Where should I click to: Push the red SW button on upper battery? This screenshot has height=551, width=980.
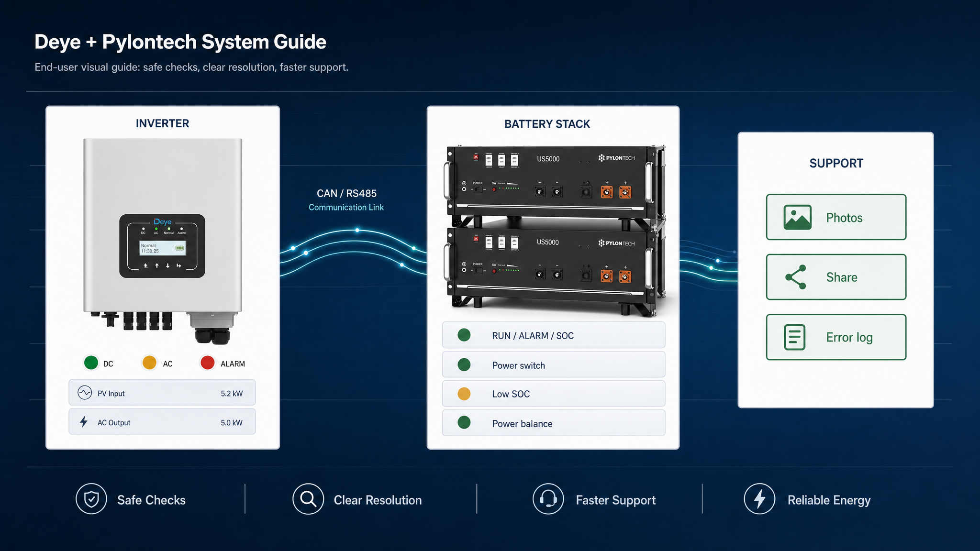click(494, 189)
